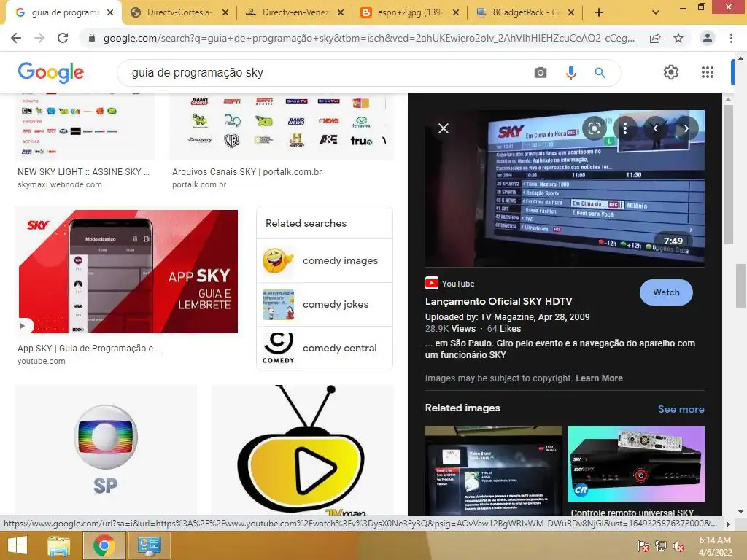Open Globo SP logo image result
The height and width of the screenshot is (560, 747).
(x=106, y=449)
